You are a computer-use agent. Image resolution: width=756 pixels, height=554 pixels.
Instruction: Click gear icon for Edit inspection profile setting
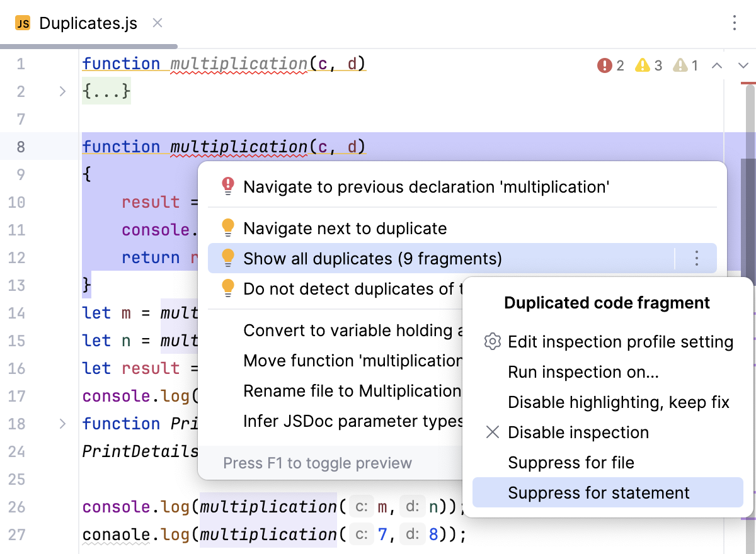click(x=492, y=342)
